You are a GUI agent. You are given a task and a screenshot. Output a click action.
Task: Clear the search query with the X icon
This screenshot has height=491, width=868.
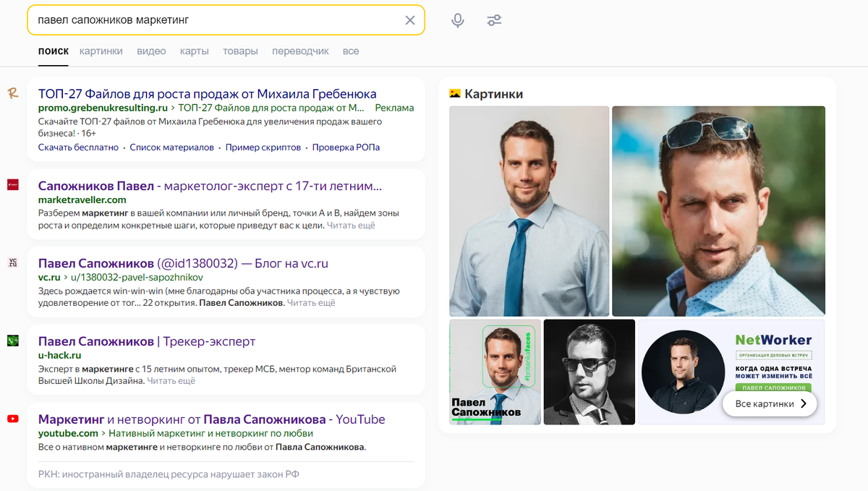[410, 20]
